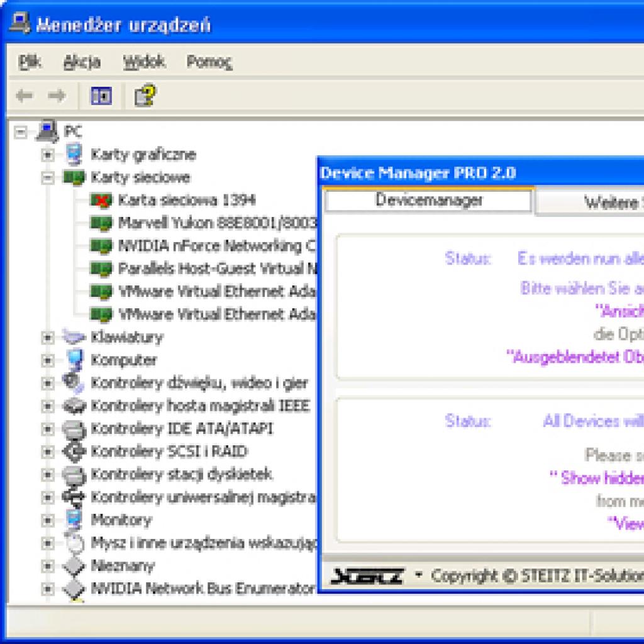This screenshot has width=644, height=644.
Task: Expand the Karty graficzne category
Action: [48, 155]
